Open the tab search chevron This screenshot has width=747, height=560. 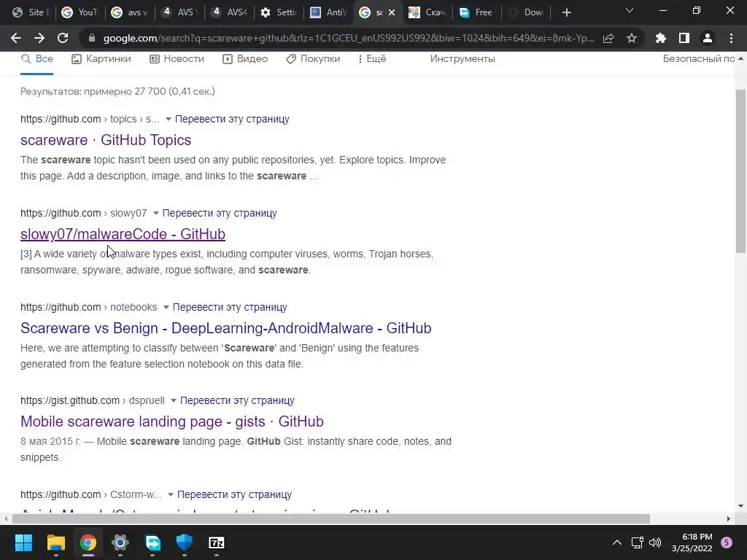pos(630,10)
